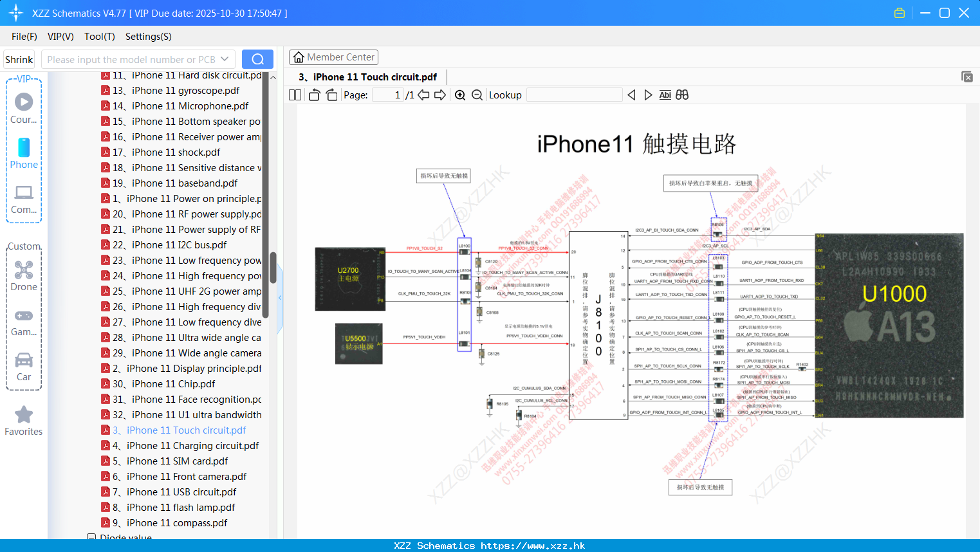The width and height of the screenshot is (980, 552).
Task: Toggle the Abi match-case search option
Action: point(665,95)
